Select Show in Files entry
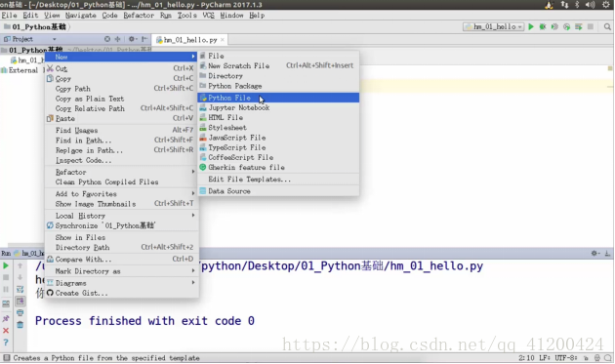Image resolution: width=615 pixels, height=364 pixels. [122, 237]
